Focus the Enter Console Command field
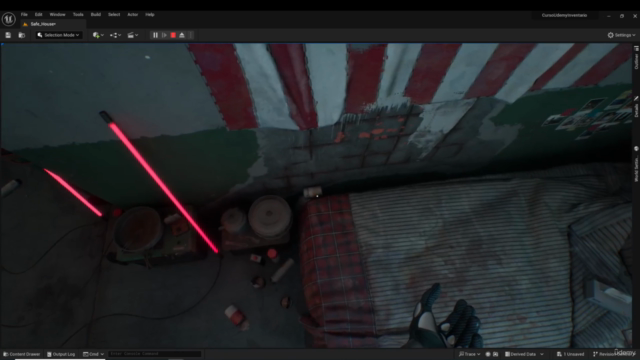 [x=155, y=354]
